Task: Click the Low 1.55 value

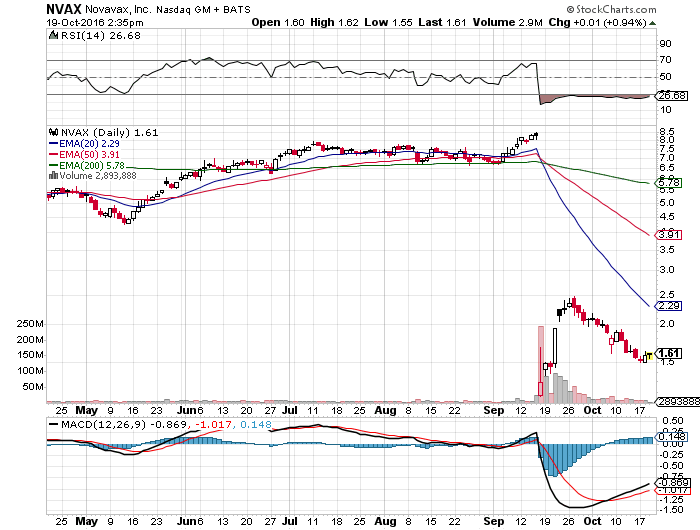Action: [388, 22]
